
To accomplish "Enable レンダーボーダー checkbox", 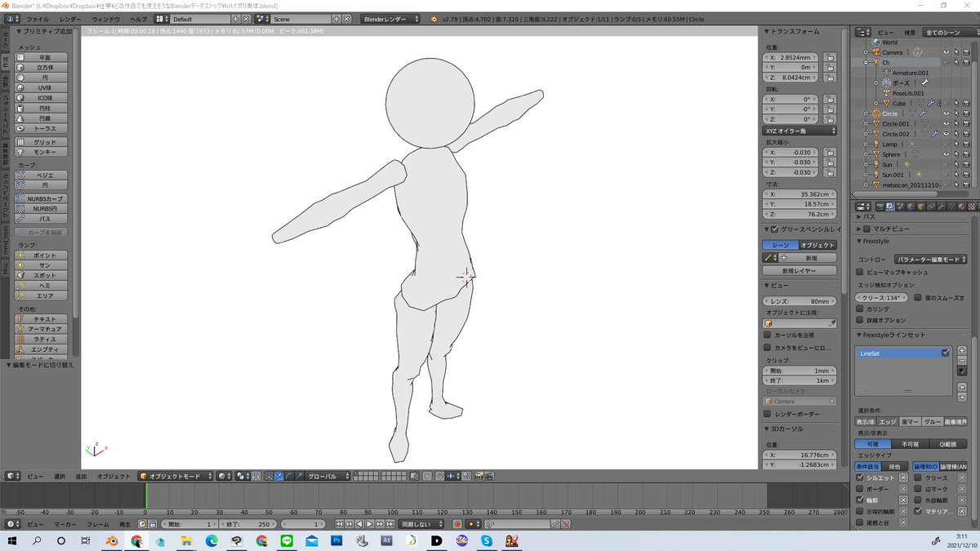I will point(768,414).
